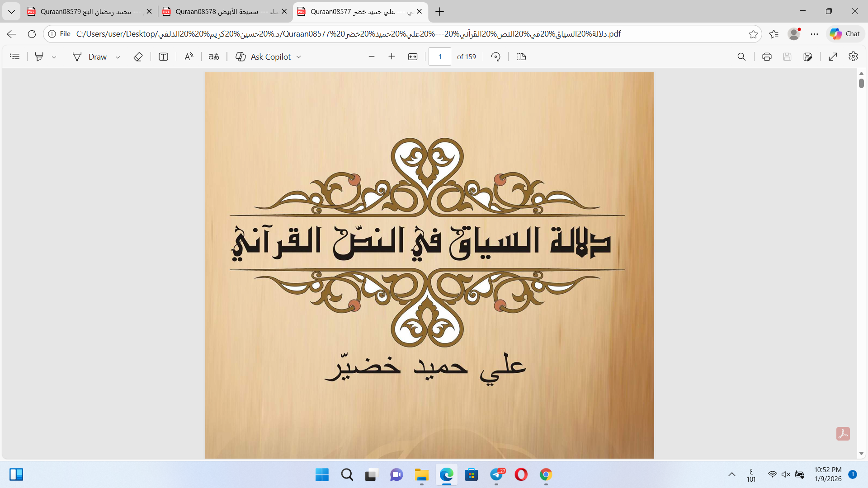Open a new browser tab
The width and height of the screenshot is (868, 488).
pyautogui.click(x=439, y=12)
